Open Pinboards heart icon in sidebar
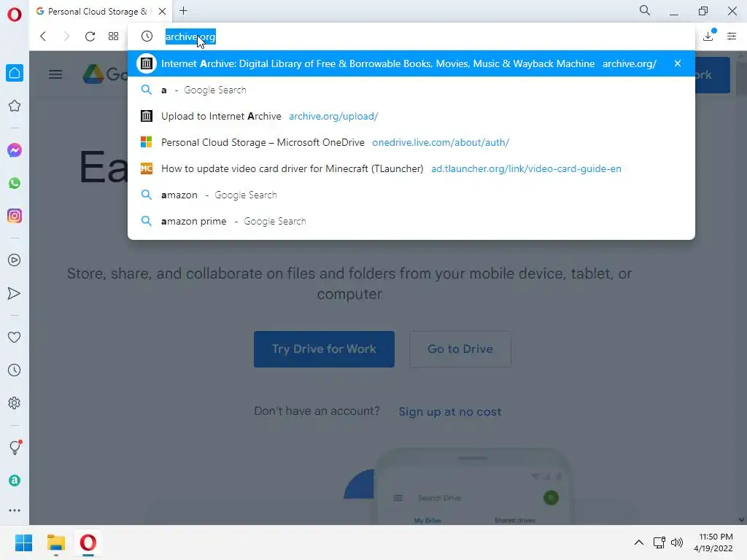This screenshot has width=747, height=560. click(x=15, y=337)
